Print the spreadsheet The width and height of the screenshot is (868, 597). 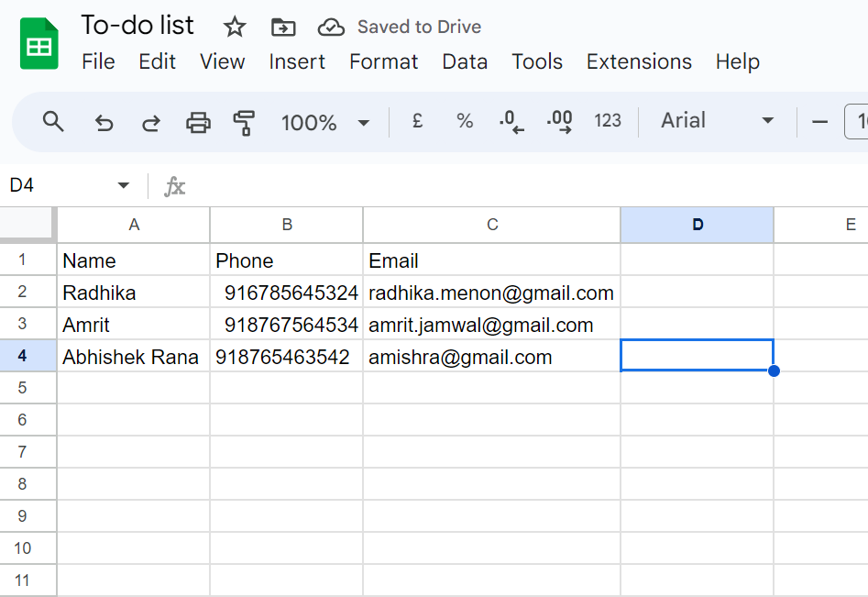point(198,122)
